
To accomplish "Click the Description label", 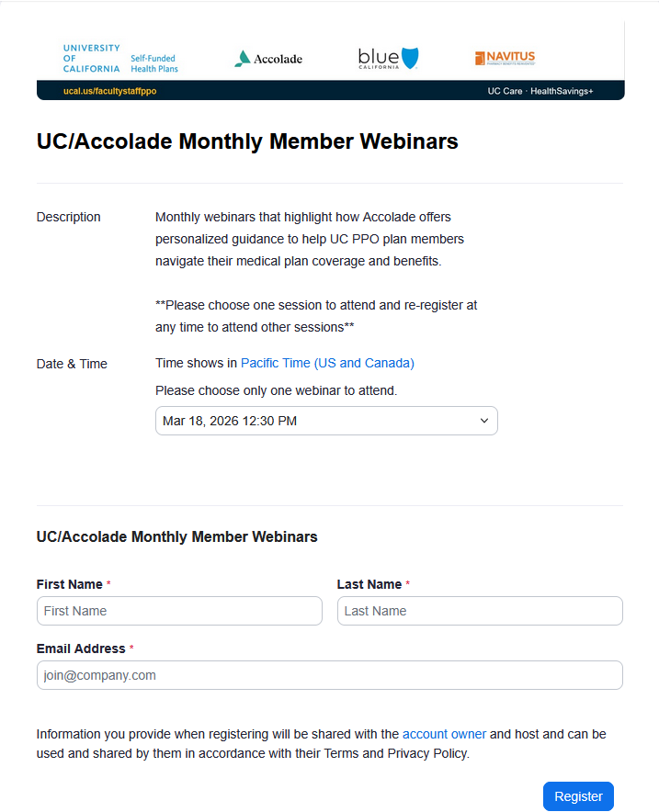I will pos(69,218).
